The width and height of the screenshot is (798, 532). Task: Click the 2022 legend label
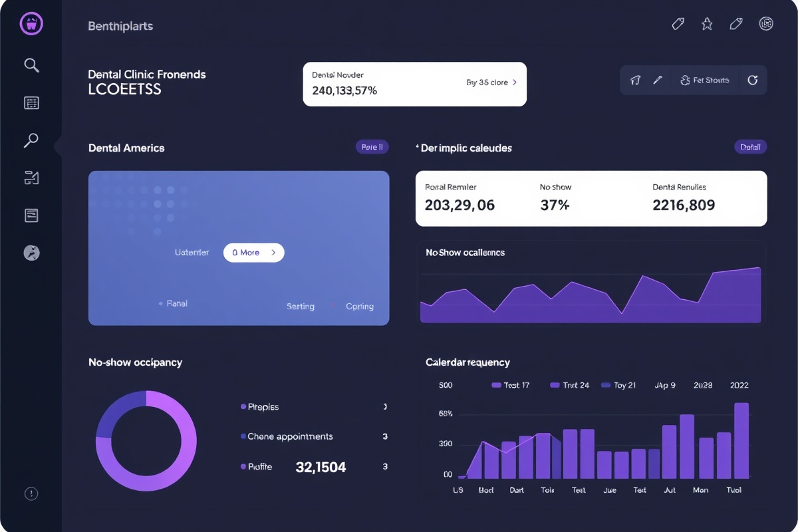pos(739,385)
